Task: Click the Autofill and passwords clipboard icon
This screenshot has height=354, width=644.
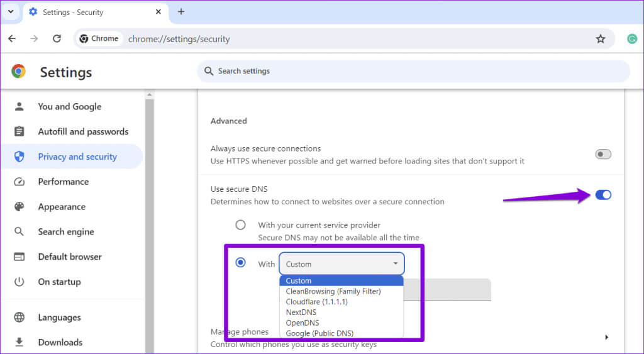Action: click(19, 131)
